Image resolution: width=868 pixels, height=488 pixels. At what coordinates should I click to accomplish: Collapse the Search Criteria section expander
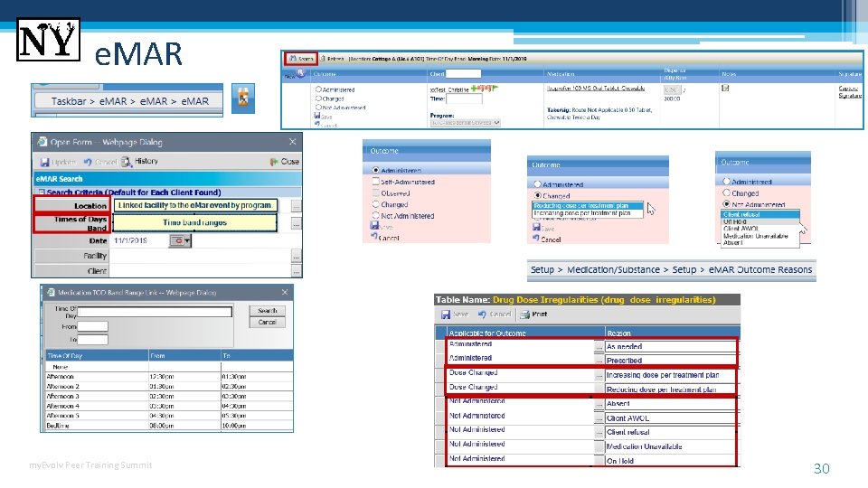(x=41, y=192)
